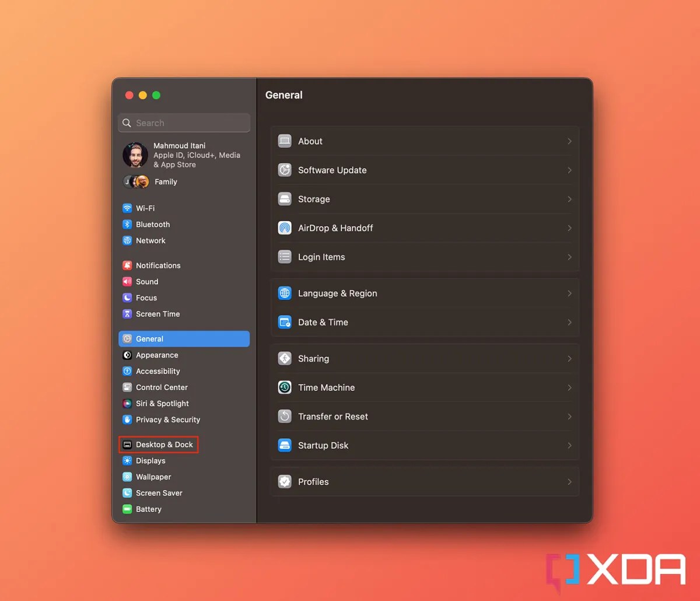Open Bluetooth settings via its icon
Viewport: 700px width, 601px height.
pos(127,224)
